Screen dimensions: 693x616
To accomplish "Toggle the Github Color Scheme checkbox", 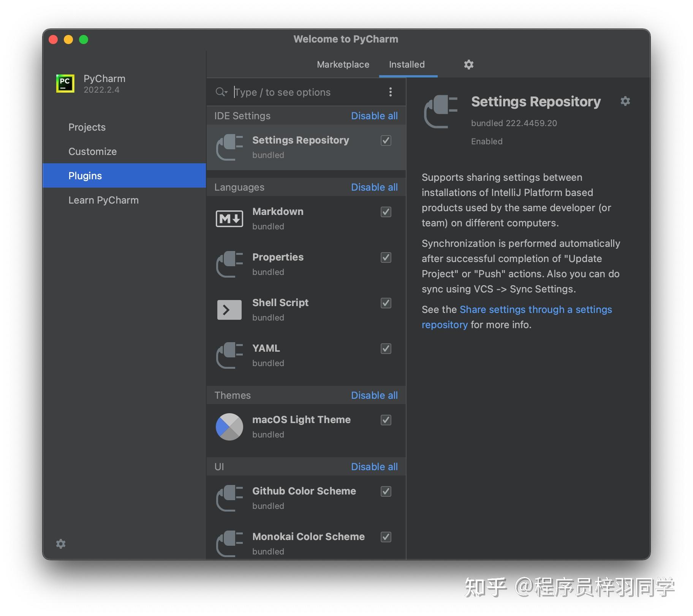I will coord(386,491).
